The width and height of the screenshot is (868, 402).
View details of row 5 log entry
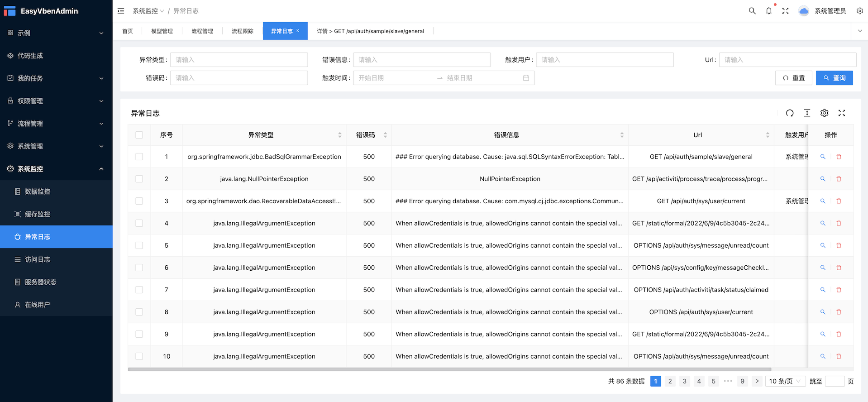point(823,245)
